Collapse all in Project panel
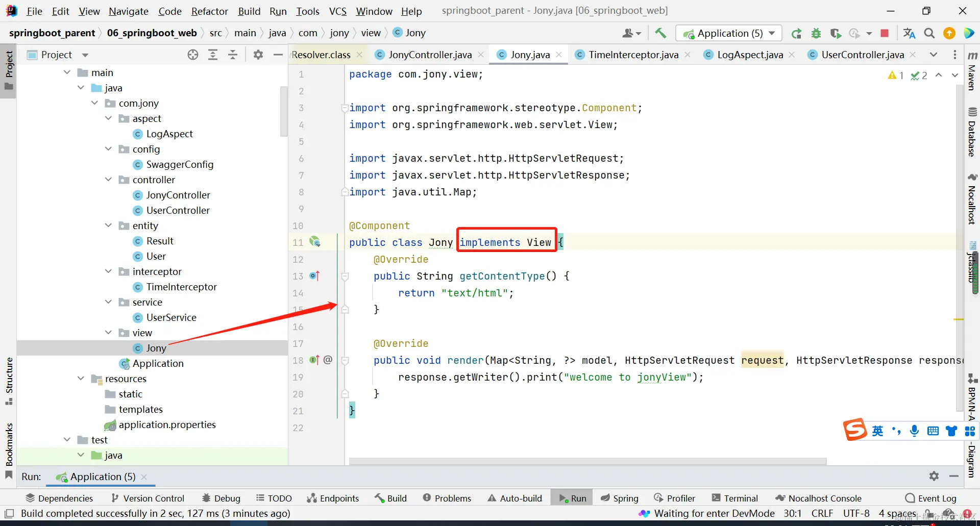This screenshot has width=980, height=526. click(x=233, y=55)
